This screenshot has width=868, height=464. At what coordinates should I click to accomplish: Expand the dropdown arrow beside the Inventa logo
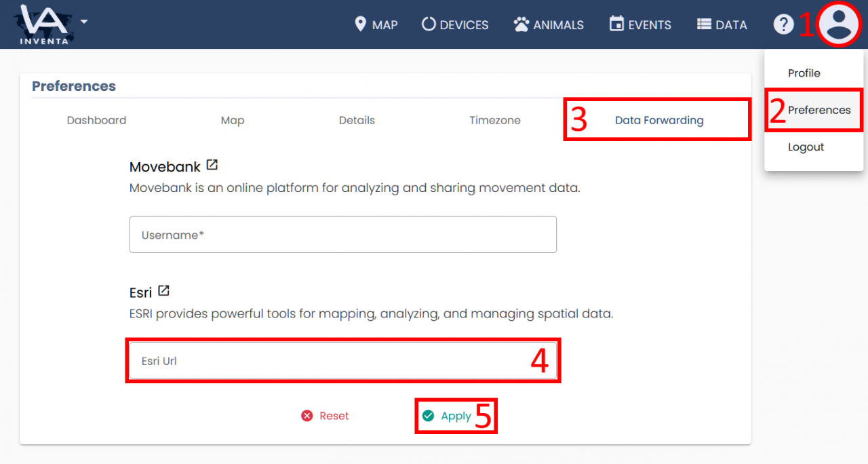tap(84, 21)
